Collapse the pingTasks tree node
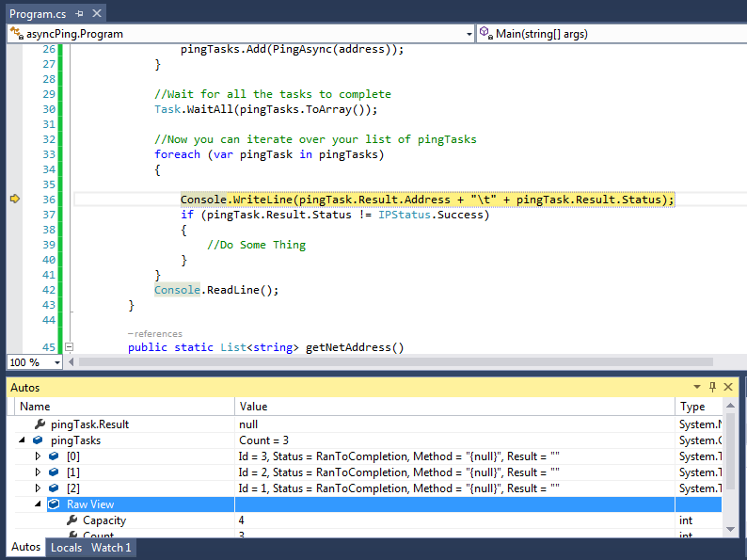This screenshot has height=560, width=747. [22, 440]
